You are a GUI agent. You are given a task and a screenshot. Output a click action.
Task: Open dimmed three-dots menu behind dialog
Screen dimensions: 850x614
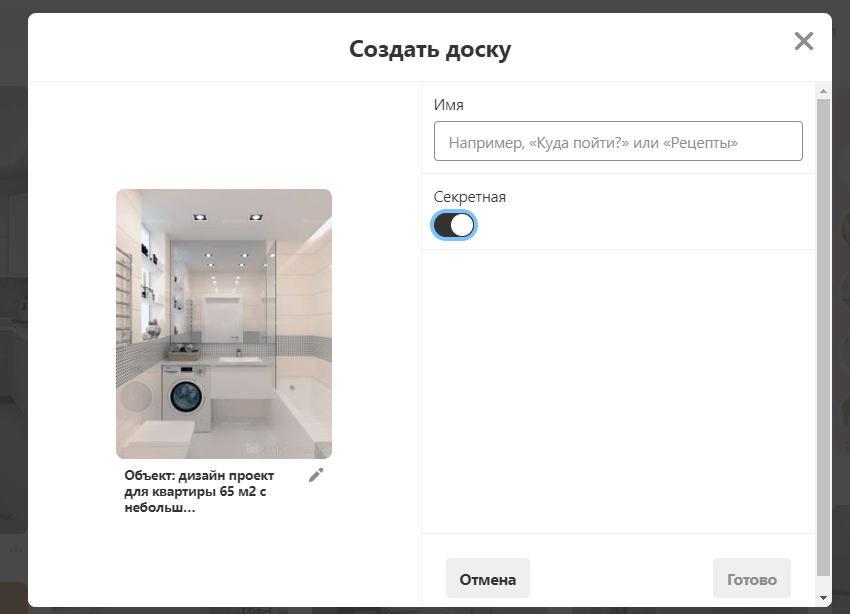tap(15, 550)
